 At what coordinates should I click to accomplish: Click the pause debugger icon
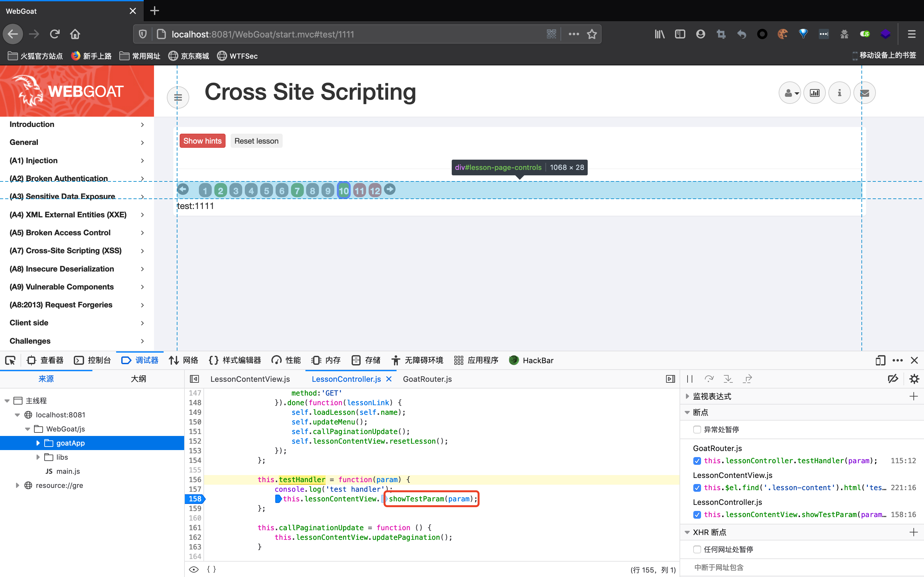689,379
